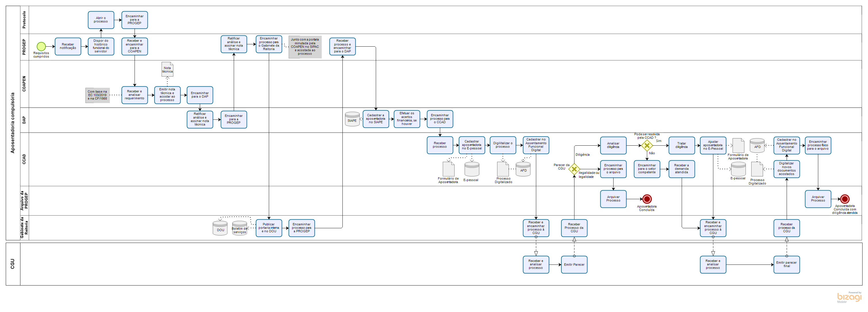Click the DOU data store icon
Viewport: 868px width, 312px height.
pos(220,228)
